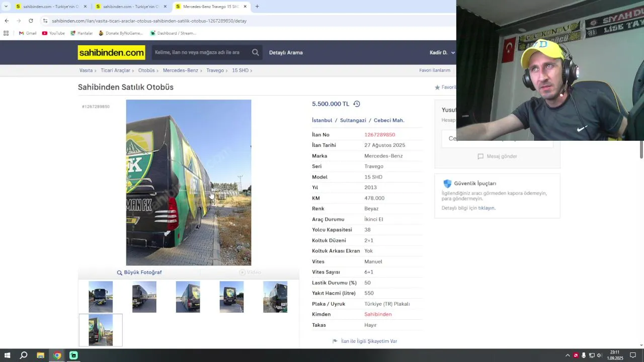Click the Favori star icon
644x362 pixels.
437,87
